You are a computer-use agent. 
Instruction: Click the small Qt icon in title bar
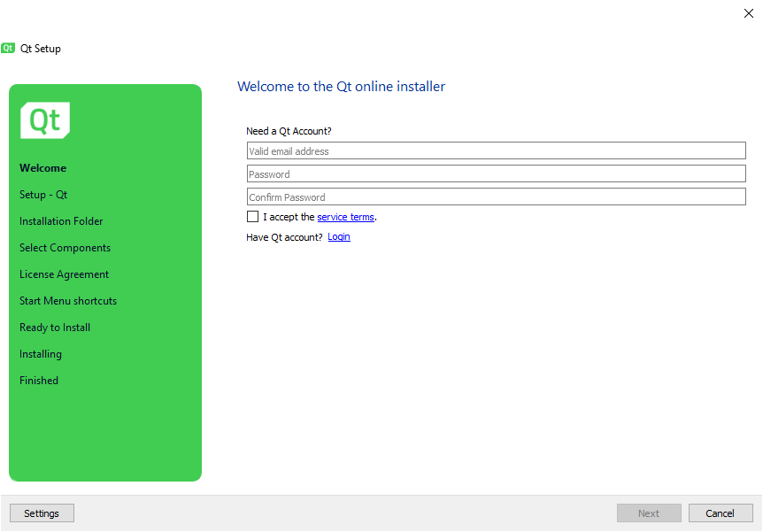(x=8, y=48)
